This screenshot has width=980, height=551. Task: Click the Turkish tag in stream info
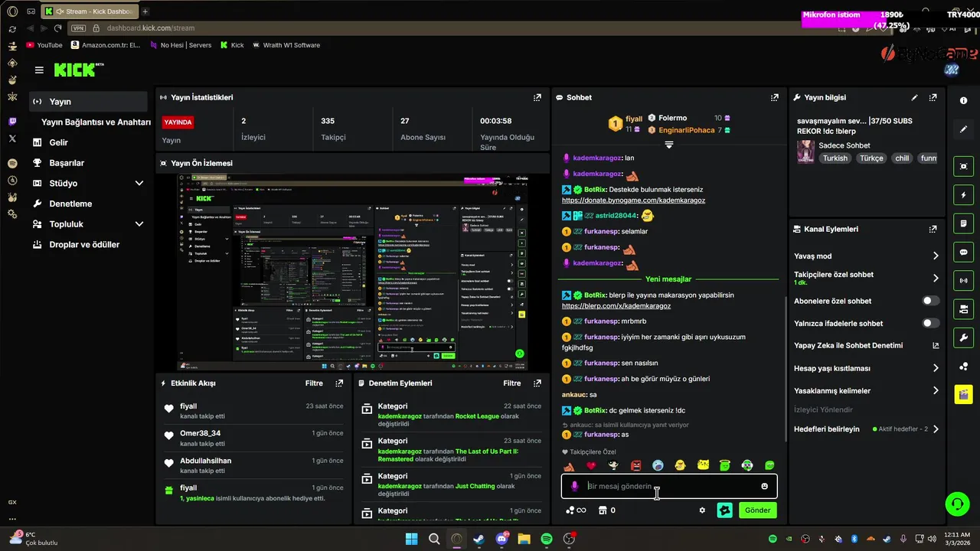click(x=835, y=158)
